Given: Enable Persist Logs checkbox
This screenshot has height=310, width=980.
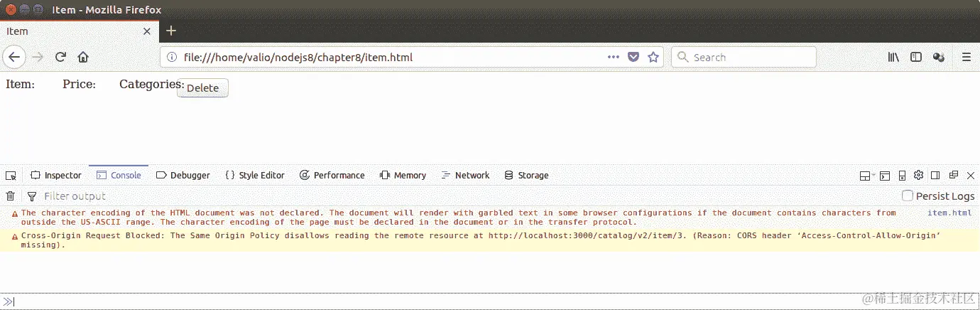Looking at the screenshot, I should (x=907, y=196).
